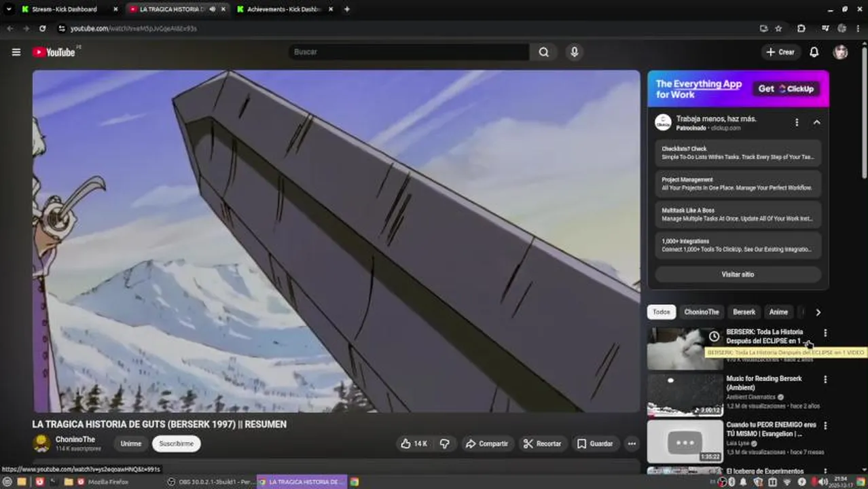Open the account avatar menu

click(x=841, y=52)
